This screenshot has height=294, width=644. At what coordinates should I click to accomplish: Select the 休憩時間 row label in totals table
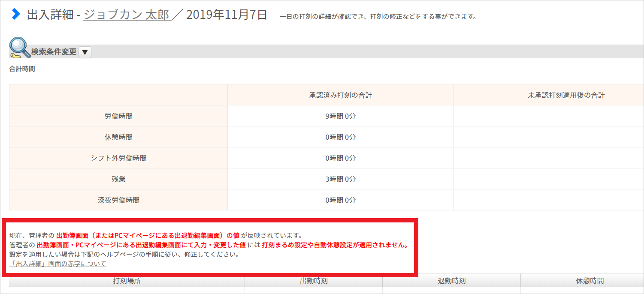point(118,137)
